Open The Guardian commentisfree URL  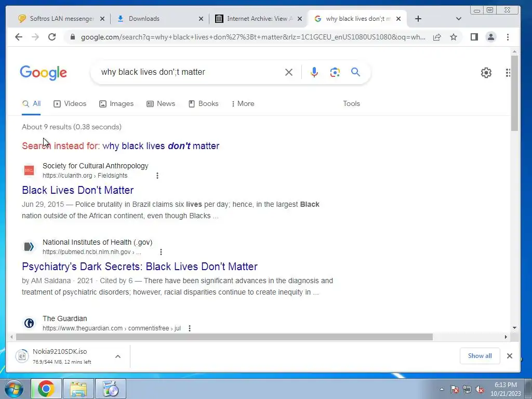[112, 328]
